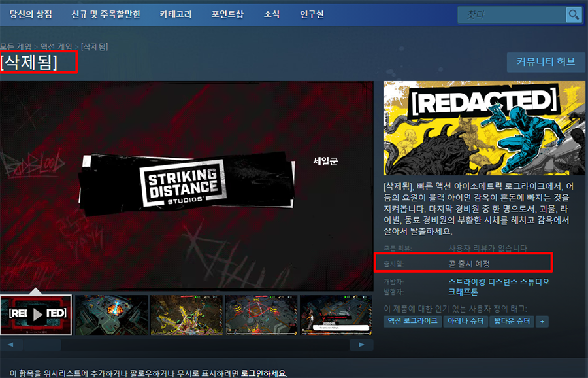Focus the store search field

coord(512,14)
